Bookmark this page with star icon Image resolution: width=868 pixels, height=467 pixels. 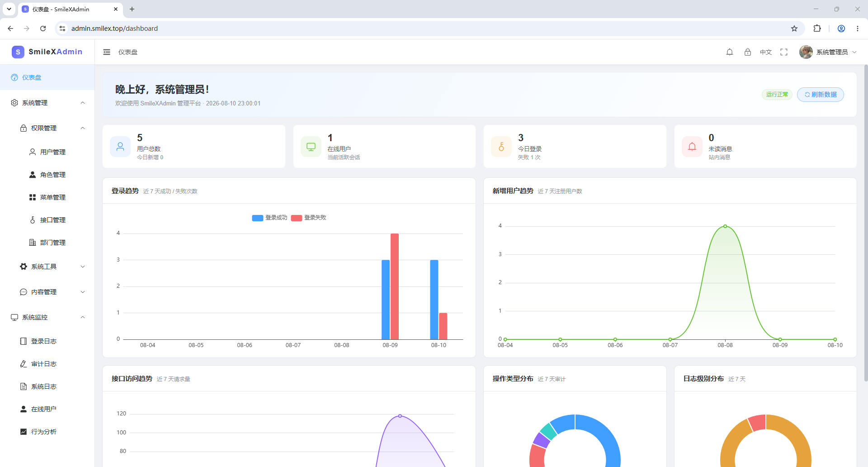pos(794,29)
